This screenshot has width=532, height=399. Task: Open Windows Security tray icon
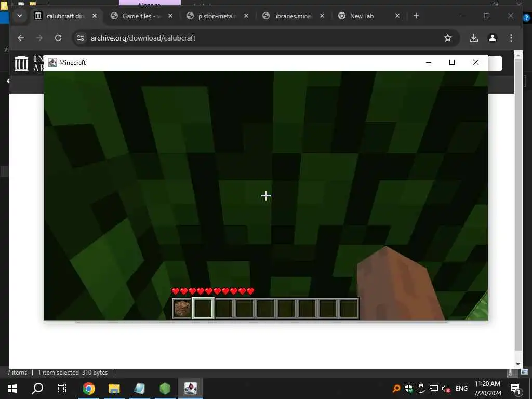408,389
